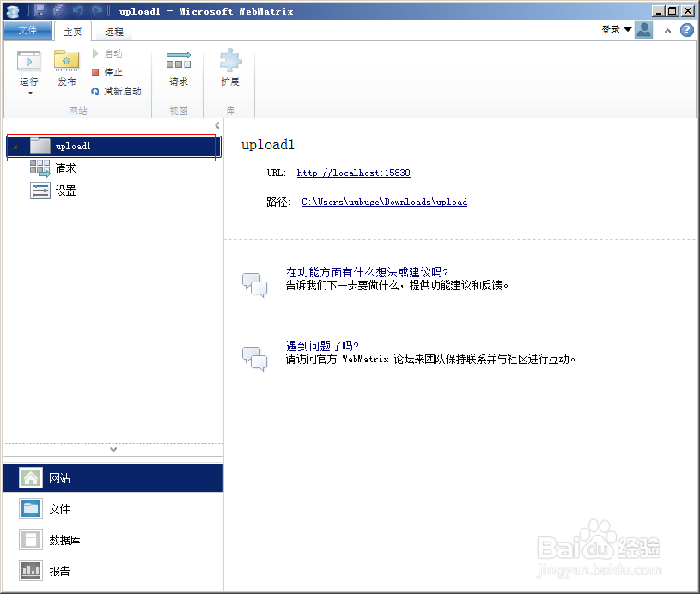Collapse the upload1 tree node triangle
Screen dimensions: 700x594
coord(15,147)
